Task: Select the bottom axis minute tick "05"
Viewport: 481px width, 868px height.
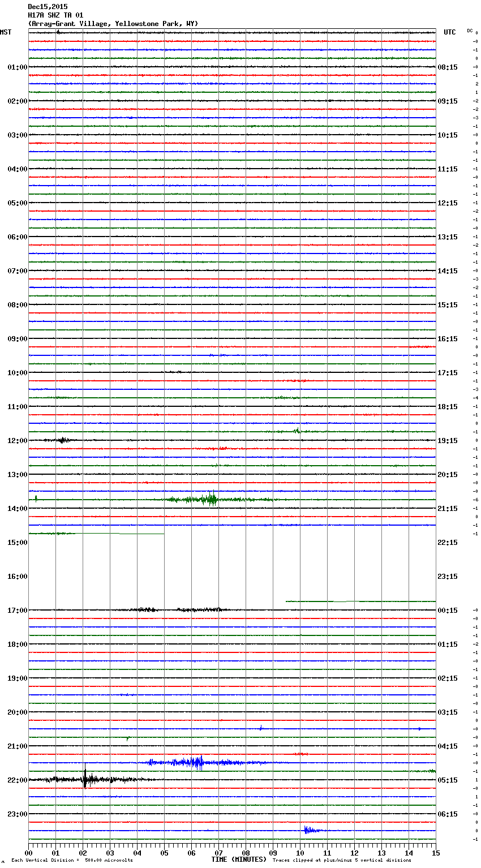Action: tap(164, 853)
